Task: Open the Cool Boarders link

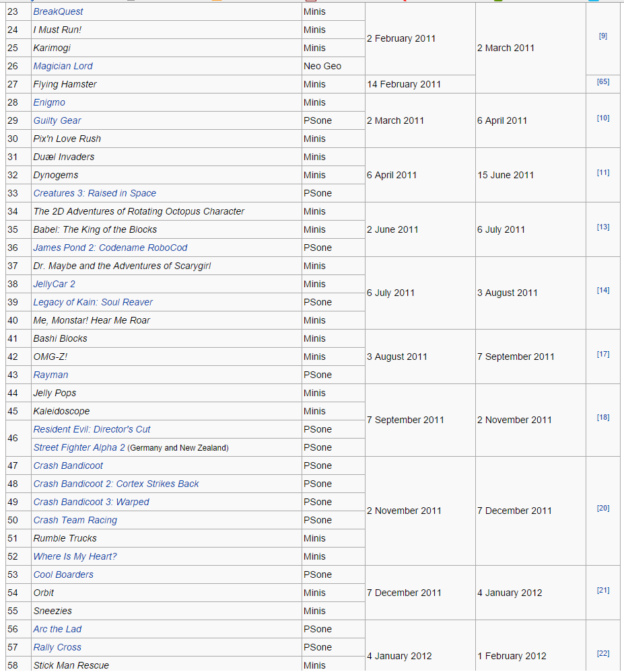Action: click(x=63, y=574)
